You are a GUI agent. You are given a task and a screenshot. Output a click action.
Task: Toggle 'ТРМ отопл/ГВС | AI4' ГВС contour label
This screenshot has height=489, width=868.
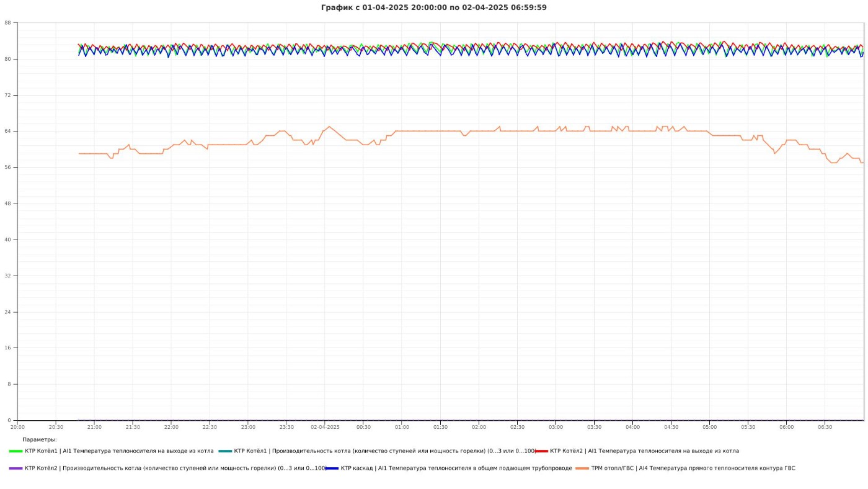(x=693, y=469)
